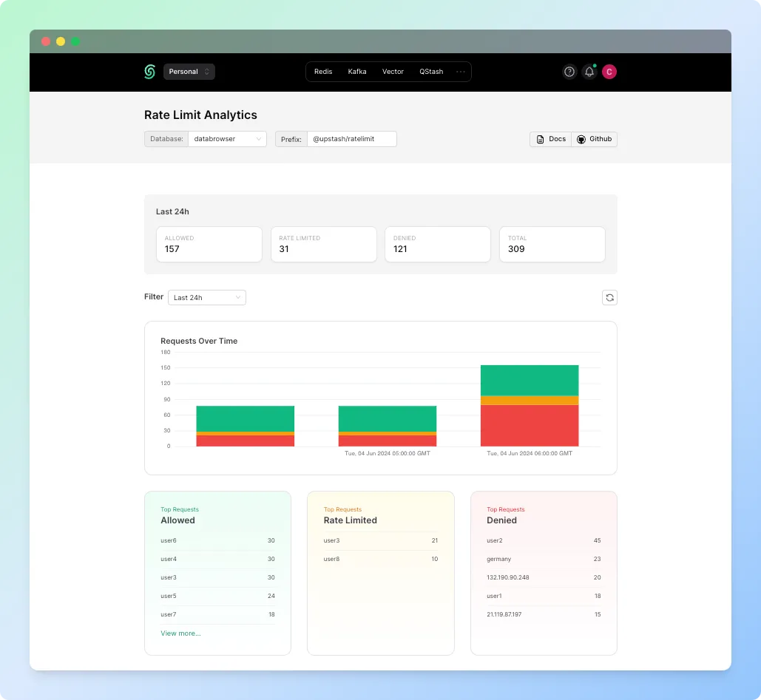
Task: Switch to the Vector tab
Action: click(393, 72)
